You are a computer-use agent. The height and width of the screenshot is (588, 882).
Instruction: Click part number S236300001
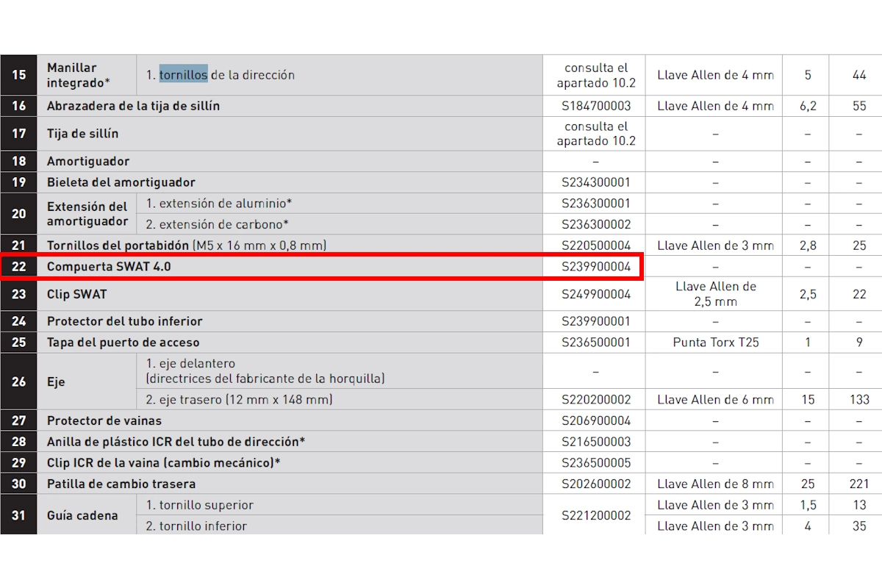pyautogui.click(x=596, y=204)
